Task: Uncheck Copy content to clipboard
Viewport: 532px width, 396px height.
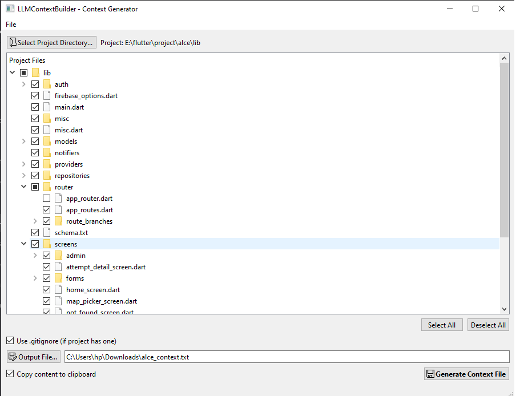Action: [x=10, y=374]
